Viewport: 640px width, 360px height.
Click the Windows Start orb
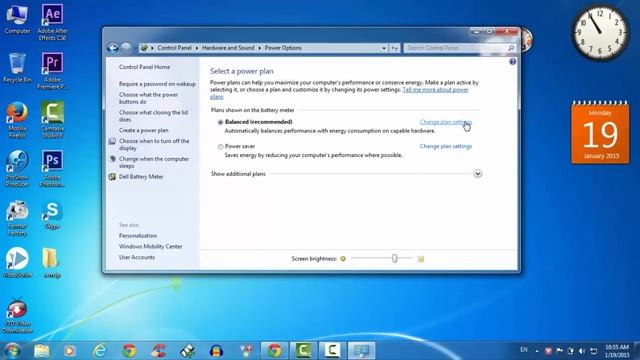click(x=12, y=351)
